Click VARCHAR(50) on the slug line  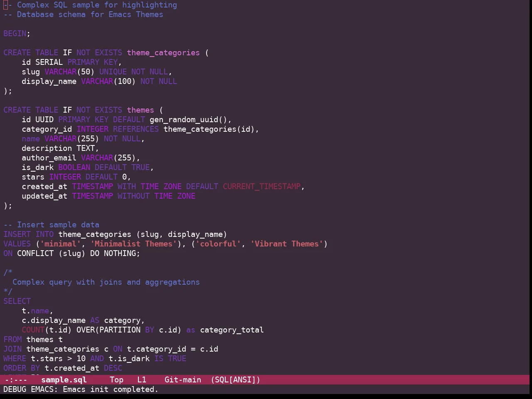[69, 71]
